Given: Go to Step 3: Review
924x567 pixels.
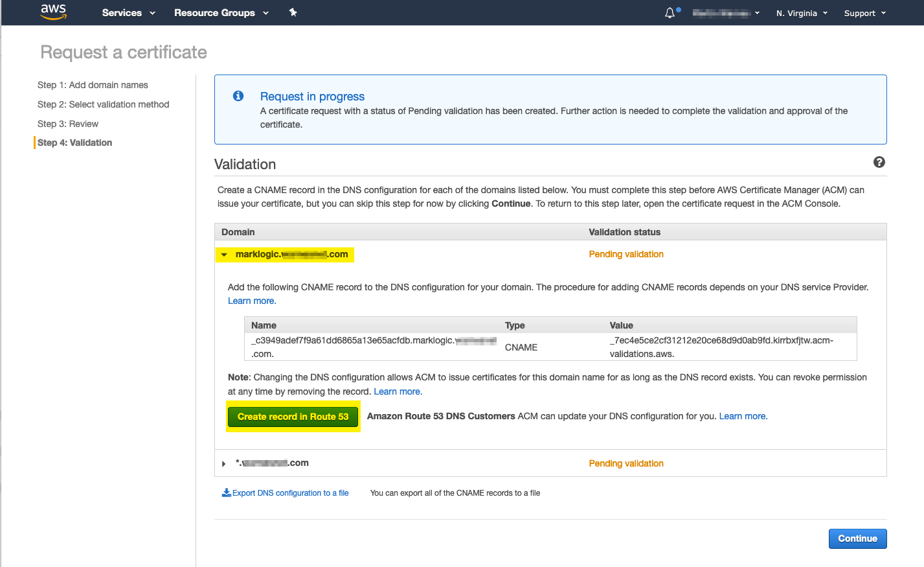Looking at the screenshot, I should point(68,124).
